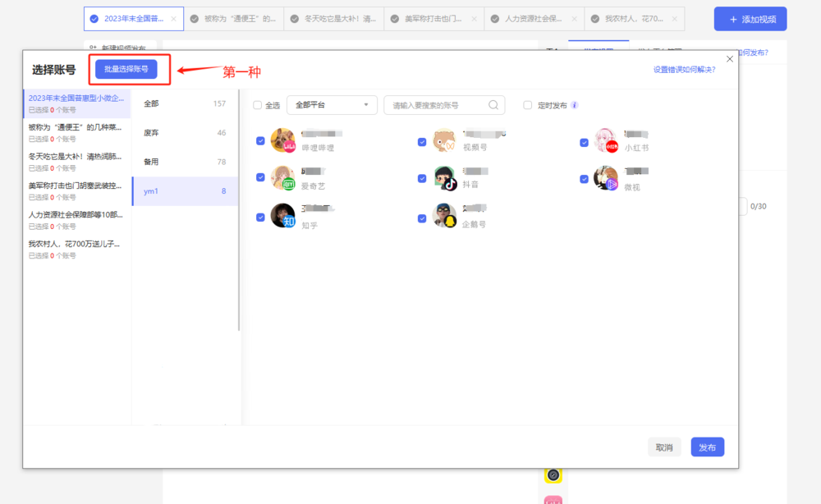The width and height of the screenshot is (821, 504).
Task: Select the Weishi account avatar
Action: point(606,178)
